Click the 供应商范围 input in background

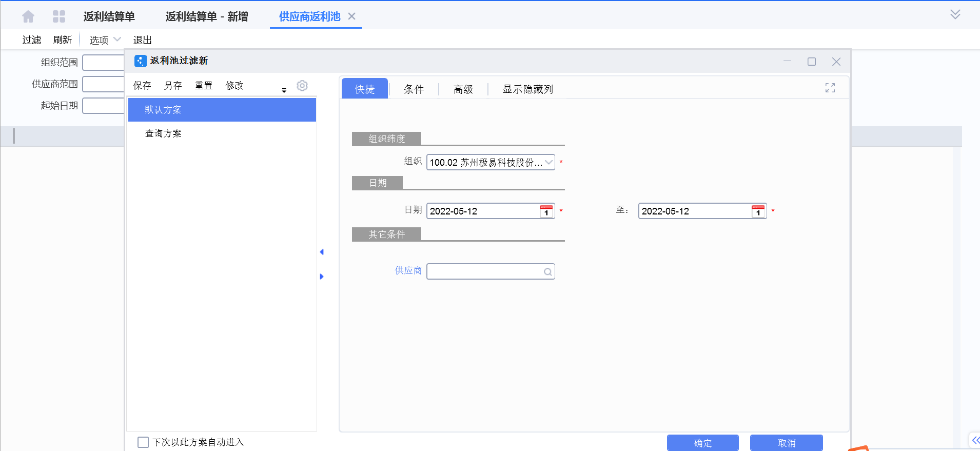[x=103, y=84]
